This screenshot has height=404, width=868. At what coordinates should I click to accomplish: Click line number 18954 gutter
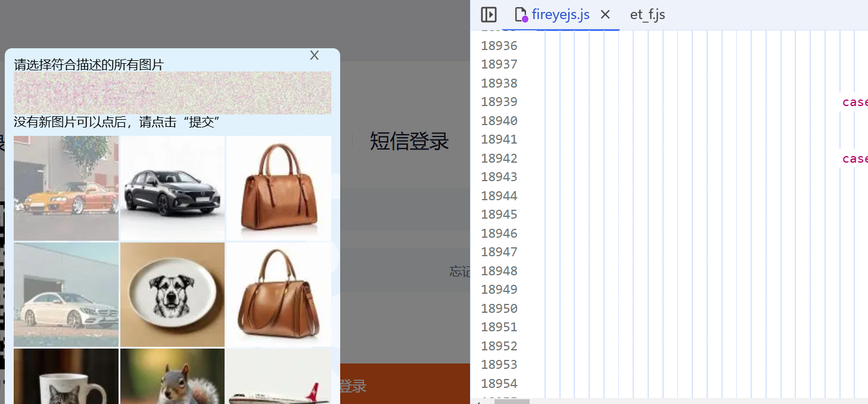click(x=499, y=384)
